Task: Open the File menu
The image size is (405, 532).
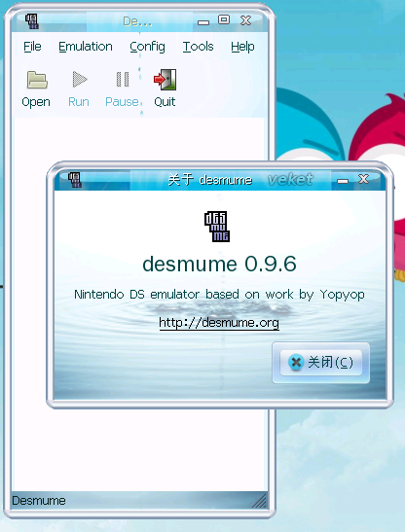Action: click(32, 47)
